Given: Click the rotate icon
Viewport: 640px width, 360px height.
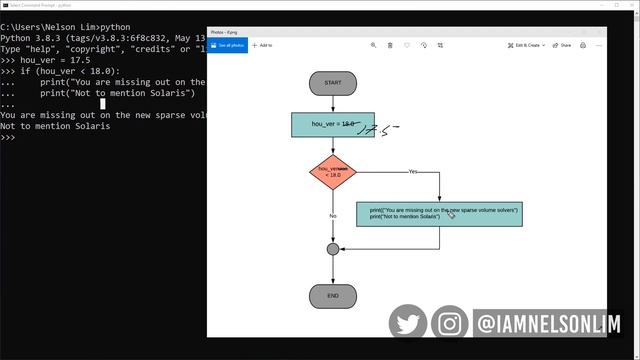Looking at the screenshot, I should pyautogui.click(x=424, y=45).
